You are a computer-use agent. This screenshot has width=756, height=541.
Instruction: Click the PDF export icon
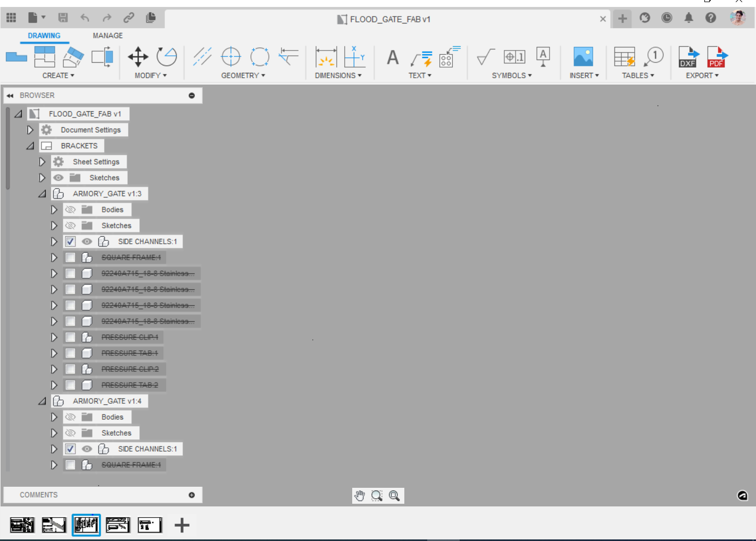(x=717, y=57)
